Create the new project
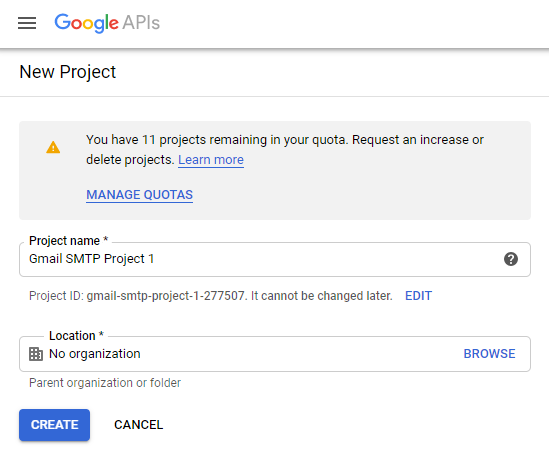This screenshot has height=456, width=549. (x=54, y=425)
